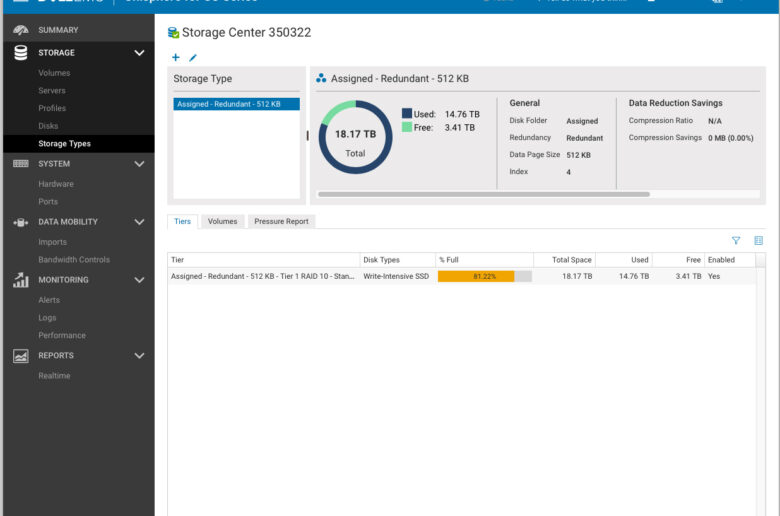
Task: Collapse the Storage section chevron
Action: 139,53
